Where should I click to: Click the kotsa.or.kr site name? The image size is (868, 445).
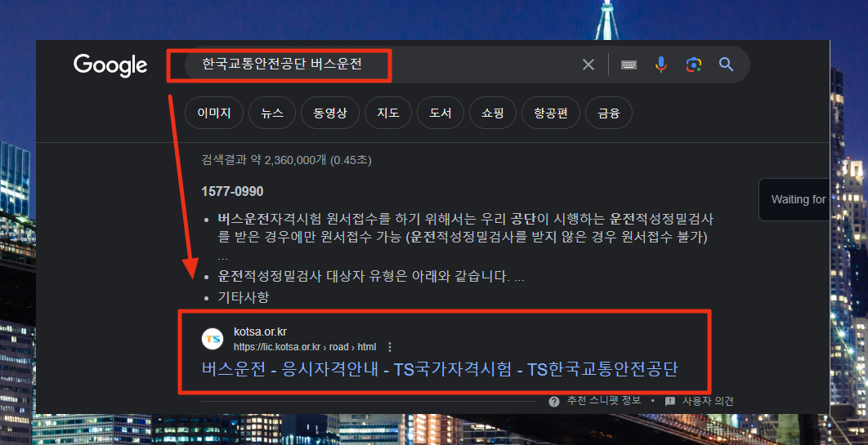pyautogui.click(x=260, y=332)
